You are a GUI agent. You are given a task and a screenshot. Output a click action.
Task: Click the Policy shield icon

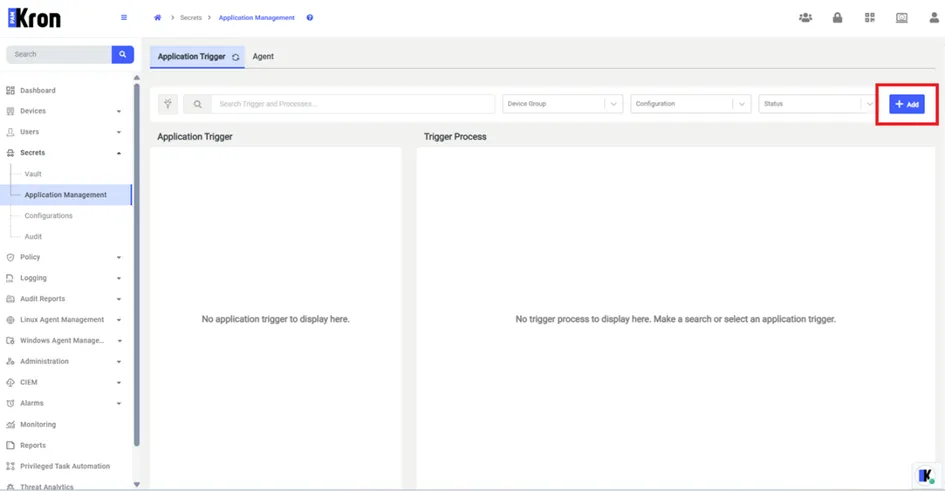click(10, 257)
